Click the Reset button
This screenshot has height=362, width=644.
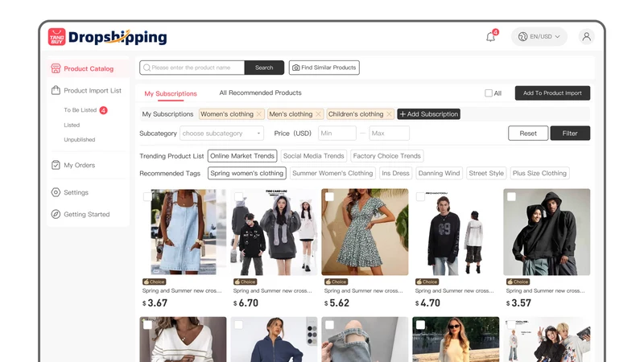(528, 134)
